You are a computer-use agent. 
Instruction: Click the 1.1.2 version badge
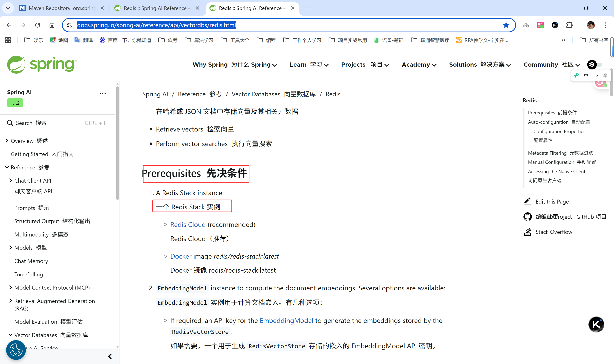tap(15, 103)
